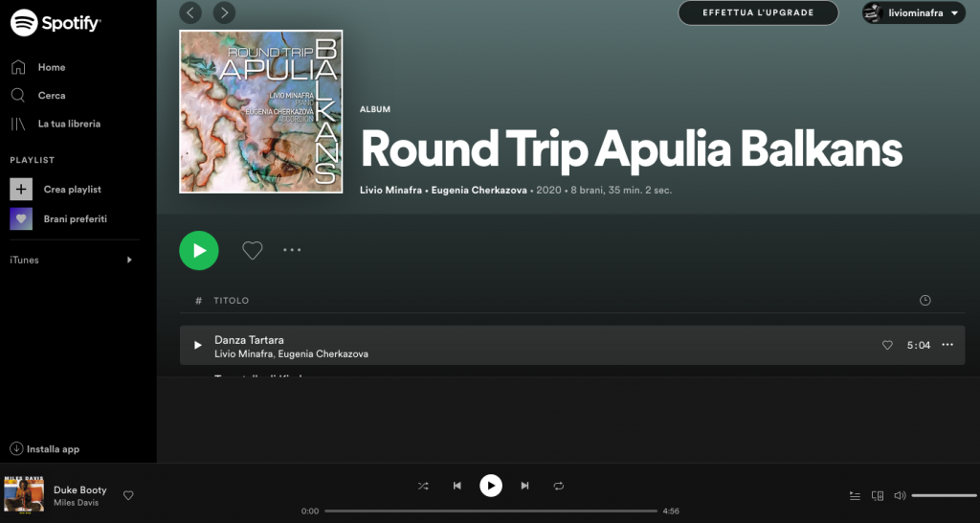This screenshot has height=523, width=980.
Task: Go forward with the right arrow
Action: [x=224, y=12]
